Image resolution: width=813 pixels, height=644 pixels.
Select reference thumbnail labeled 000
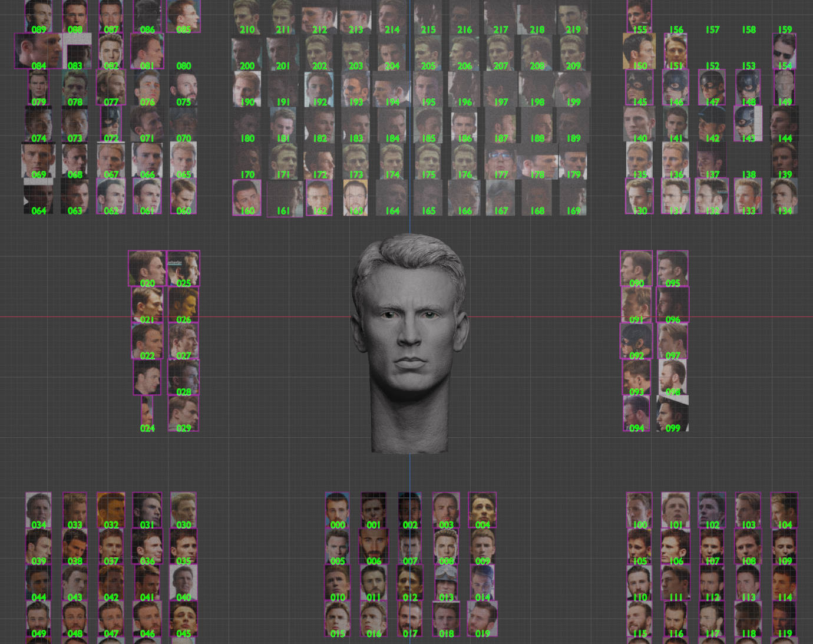(x=337, y=510)
